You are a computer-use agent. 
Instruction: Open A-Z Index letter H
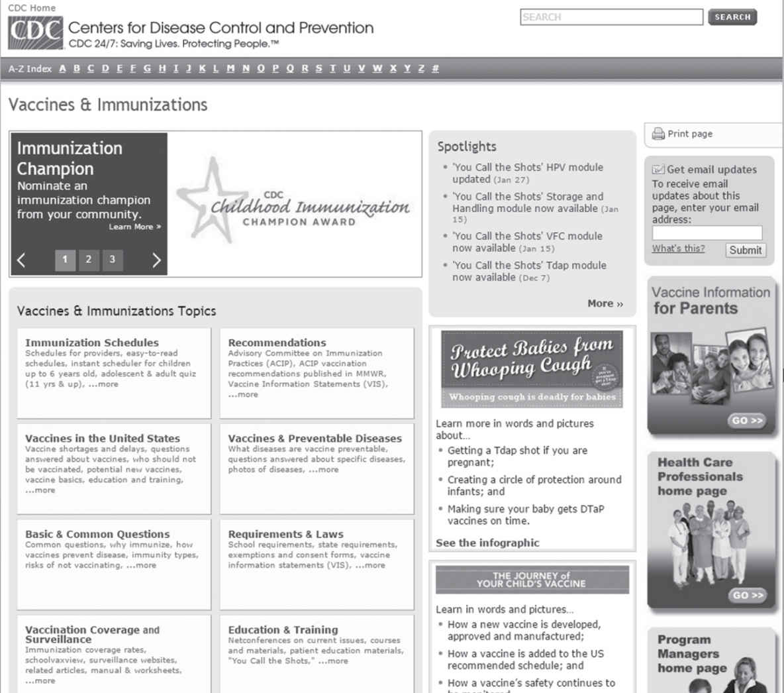[x=162, y=68]
